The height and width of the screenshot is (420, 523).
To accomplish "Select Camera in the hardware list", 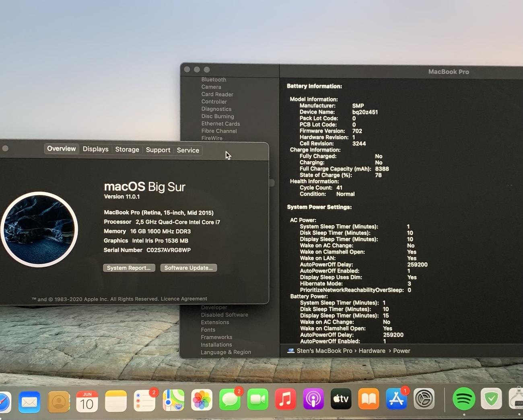I will pos(211,87).
